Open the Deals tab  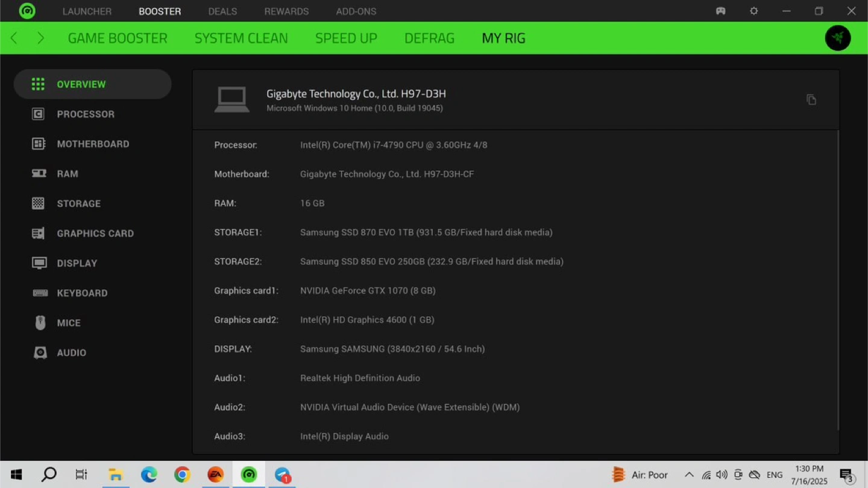(222, 11)
